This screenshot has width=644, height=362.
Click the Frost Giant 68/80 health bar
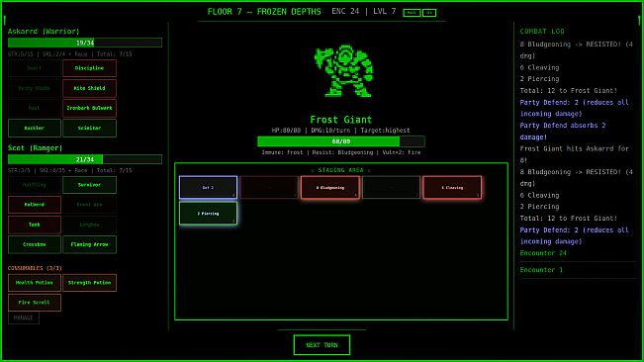click(341, 141)
